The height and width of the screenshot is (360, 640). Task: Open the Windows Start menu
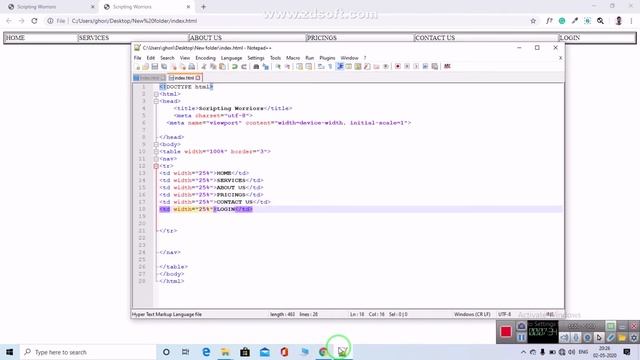(x=9, y=352)
